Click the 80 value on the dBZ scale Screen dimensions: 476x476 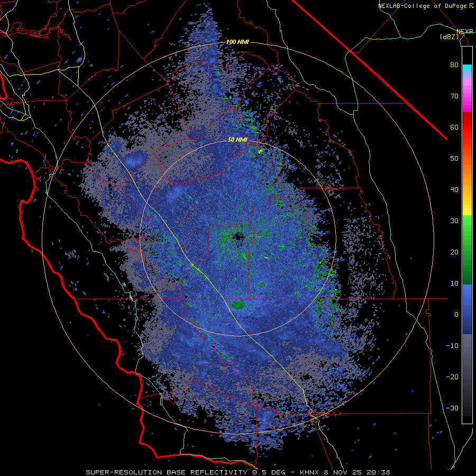[454, 65]
